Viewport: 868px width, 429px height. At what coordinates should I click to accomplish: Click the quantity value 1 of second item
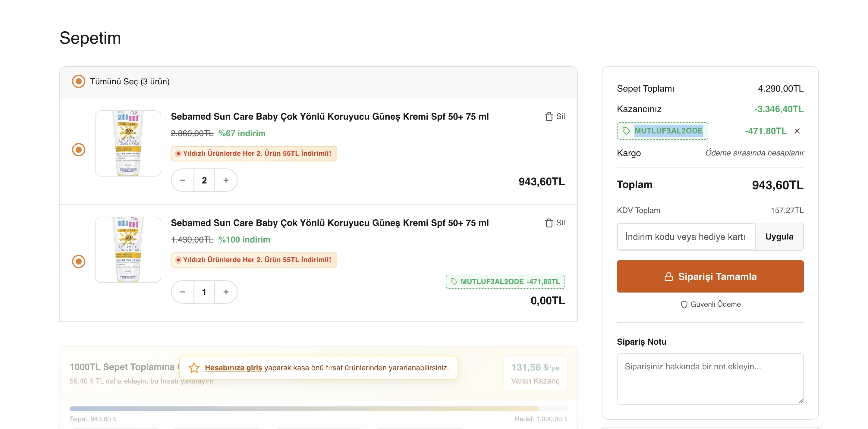click(x=204, y=292)
